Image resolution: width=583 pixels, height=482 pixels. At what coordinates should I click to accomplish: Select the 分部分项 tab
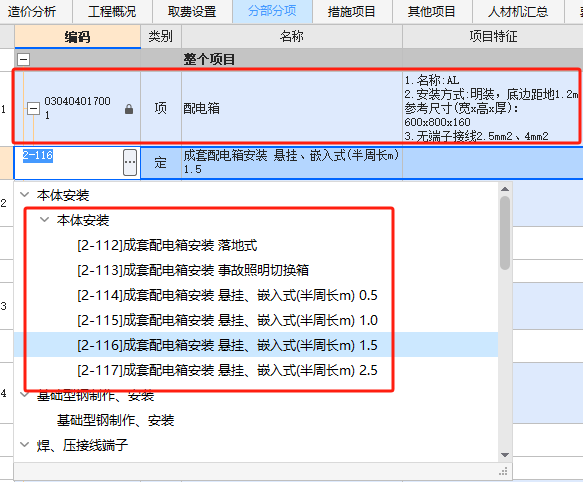coord(272,11)
